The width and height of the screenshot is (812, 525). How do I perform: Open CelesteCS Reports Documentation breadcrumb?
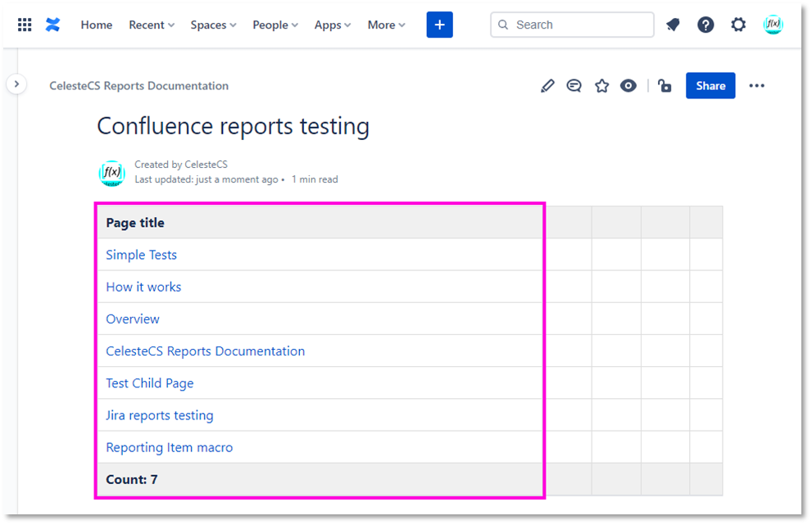click(x=138, y=86)
